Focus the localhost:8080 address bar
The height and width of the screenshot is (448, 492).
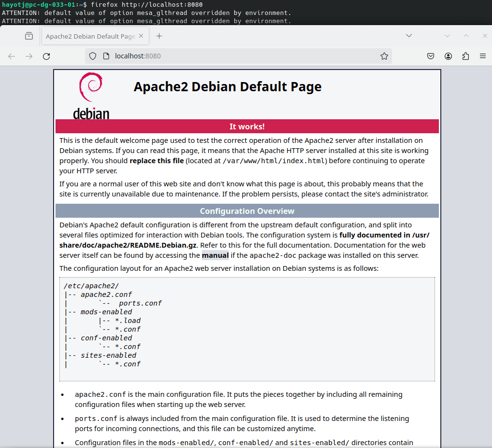(x=241, y=56)
